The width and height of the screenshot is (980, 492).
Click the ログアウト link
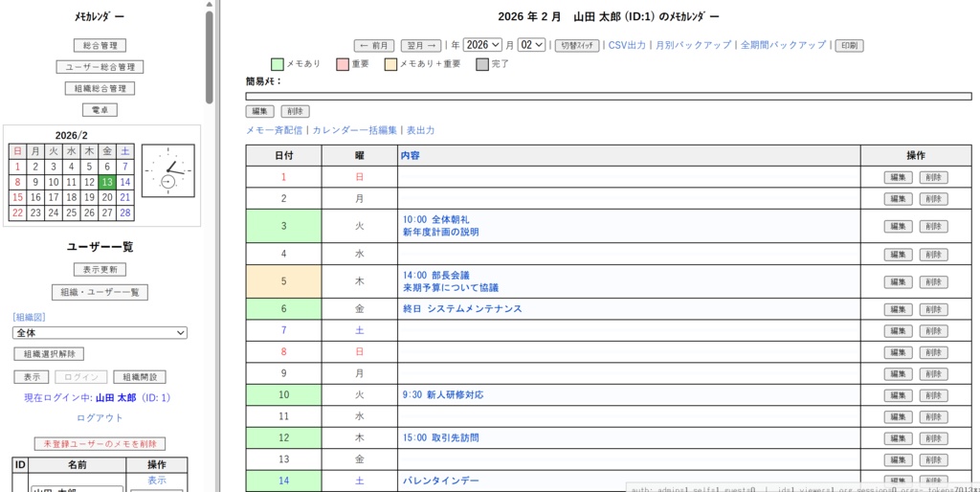(x=100, y=417)
